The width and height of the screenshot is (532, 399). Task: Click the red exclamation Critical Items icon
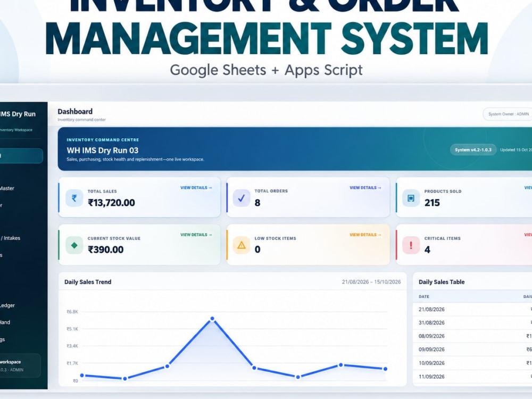(x=411, y=245)
